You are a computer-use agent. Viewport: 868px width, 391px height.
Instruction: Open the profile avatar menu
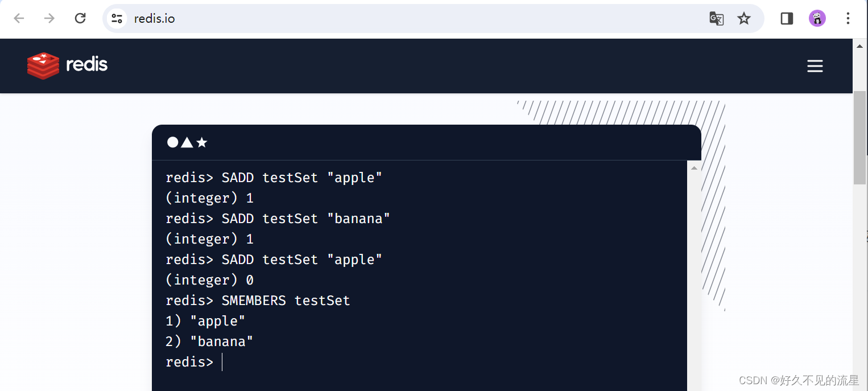click(x=817, y=19)
